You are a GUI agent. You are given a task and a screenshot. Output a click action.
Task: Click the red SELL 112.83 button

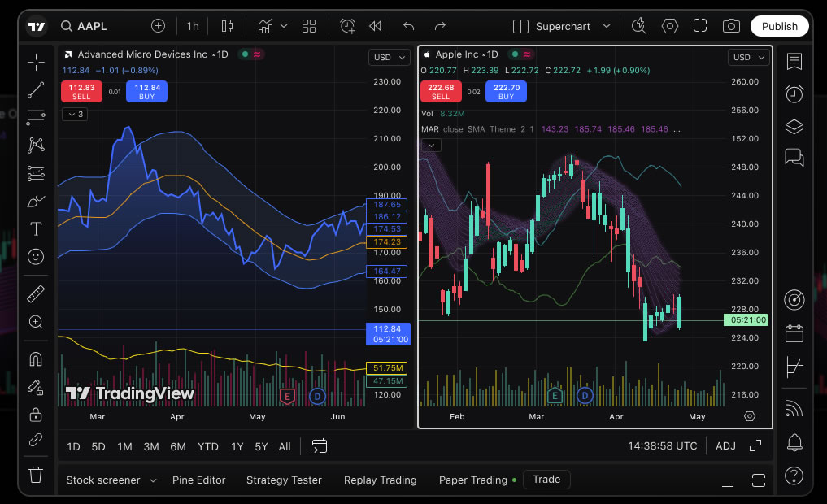(x=81, y=92)
